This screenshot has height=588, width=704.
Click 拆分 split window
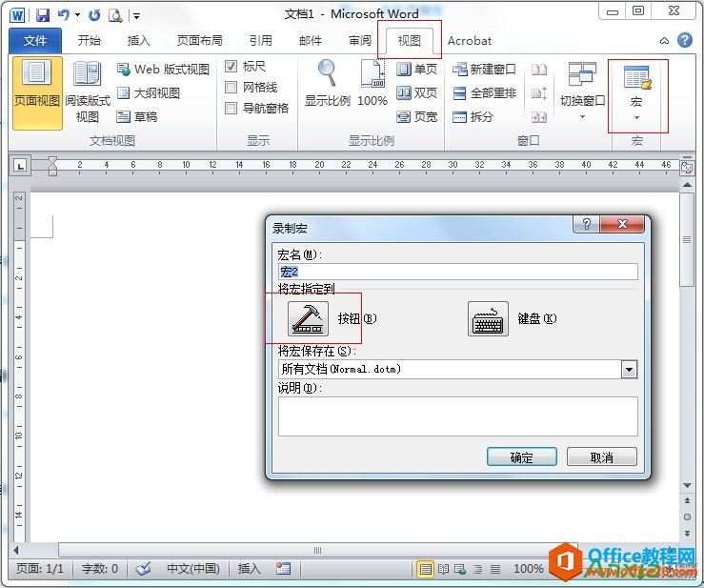pos(473,117)
